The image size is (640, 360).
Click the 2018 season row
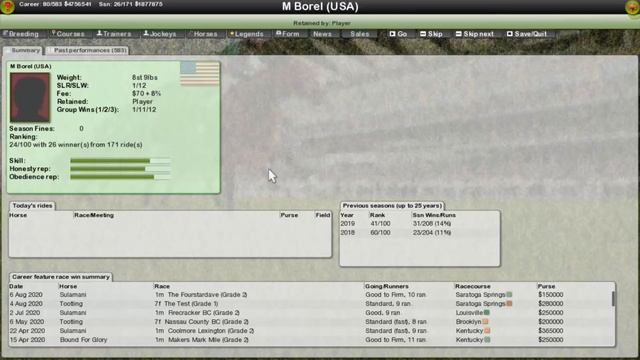pyautogui.click(x=419, y=233)
